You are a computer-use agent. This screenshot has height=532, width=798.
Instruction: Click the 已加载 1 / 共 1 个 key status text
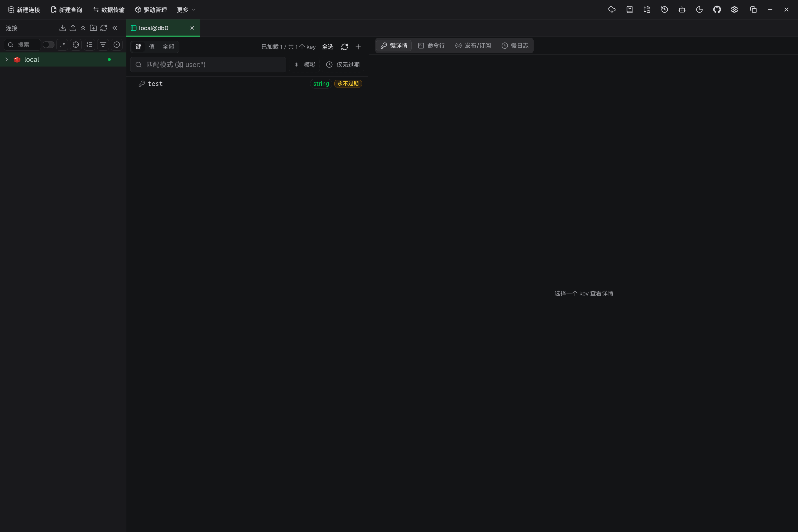point(288,47)
